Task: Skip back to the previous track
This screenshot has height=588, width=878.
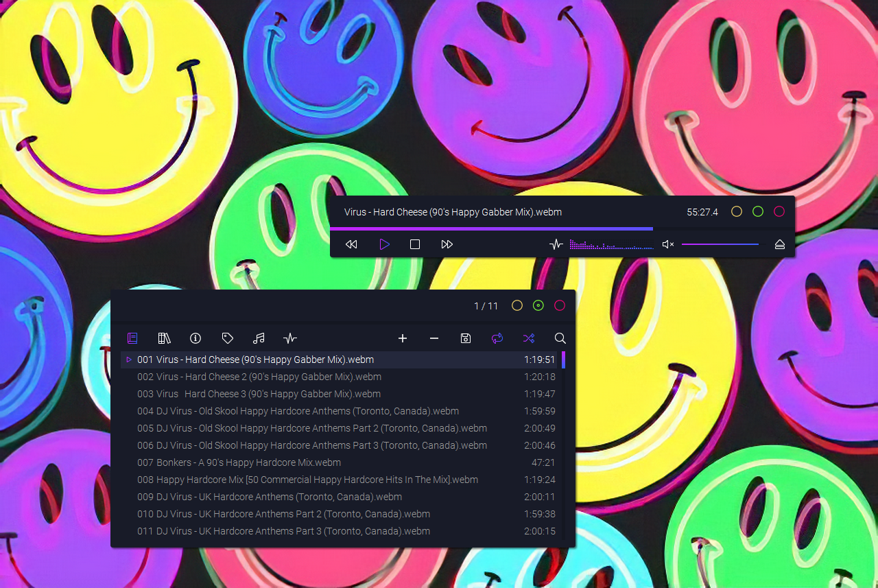Action: (x=351, y=244)
